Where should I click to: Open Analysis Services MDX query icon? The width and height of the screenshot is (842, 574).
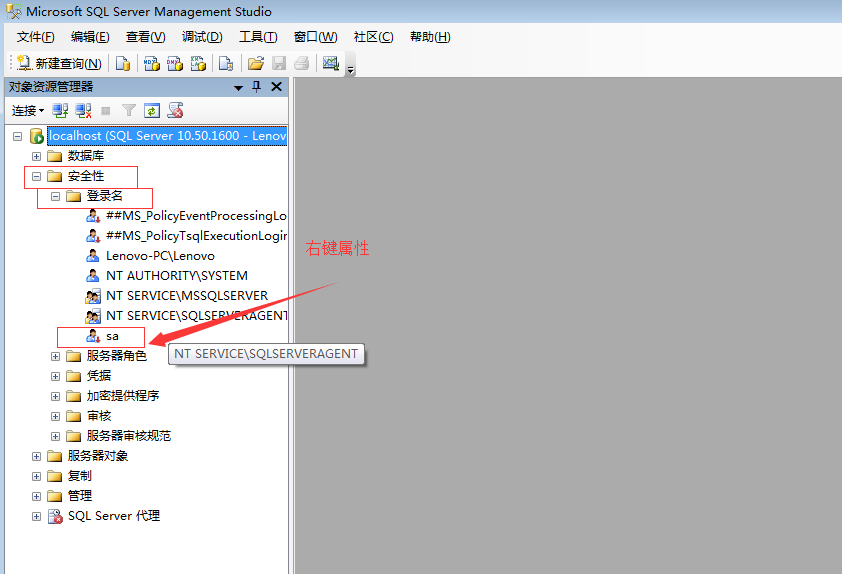[x=152, y=63]
